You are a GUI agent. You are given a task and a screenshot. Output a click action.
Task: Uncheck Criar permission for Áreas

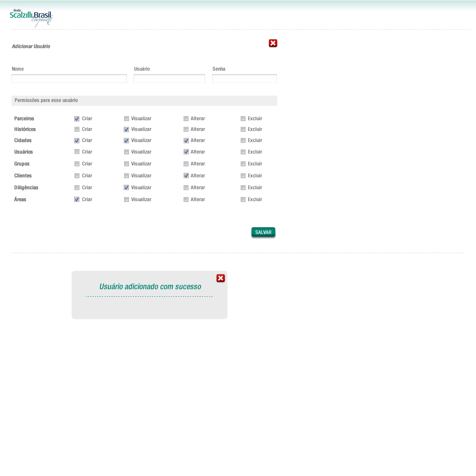[x=77, y=200]
